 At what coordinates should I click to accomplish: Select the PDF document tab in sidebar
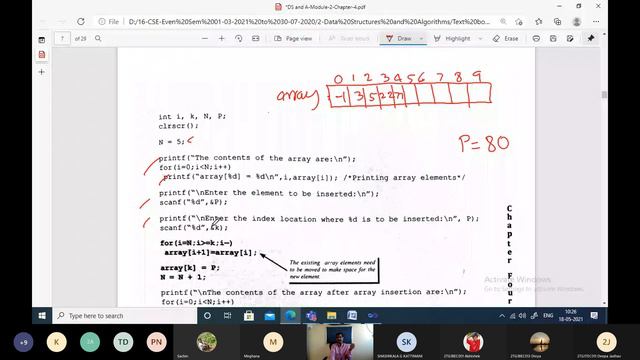(x=42, y=54)
